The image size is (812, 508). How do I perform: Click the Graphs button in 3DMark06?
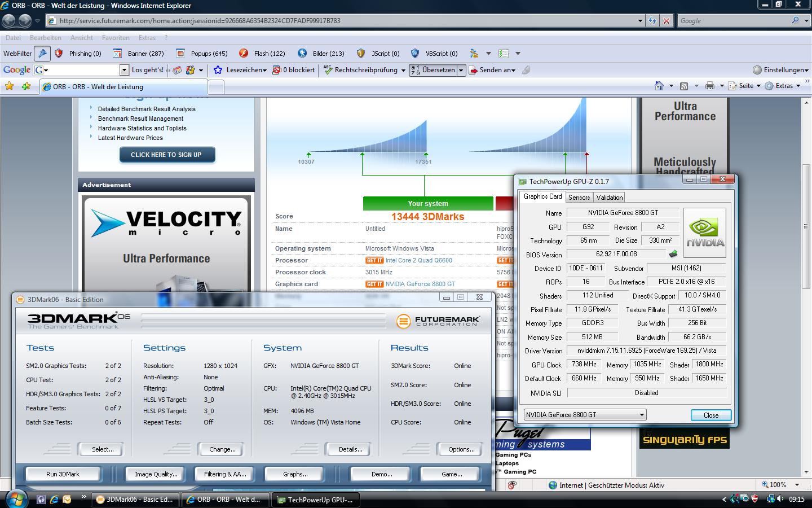(295, 474)
